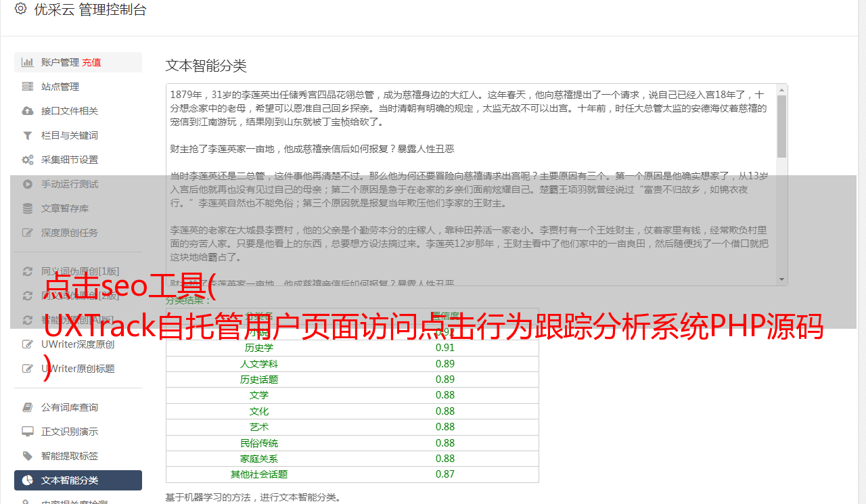The width and height of the screenshot is (866, 504).
Task: Click the text area scrollbar down arrow
Action: (782, 279)
